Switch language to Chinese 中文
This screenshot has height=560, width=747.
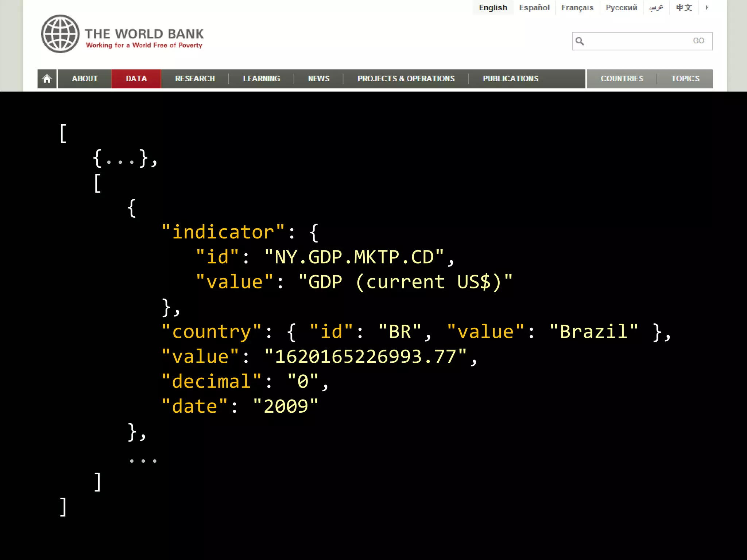[684, 7]
